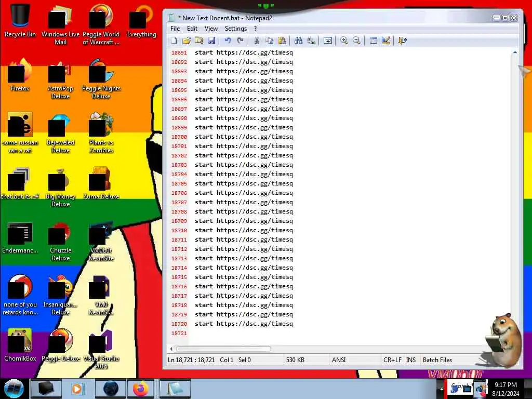Select Firefox desktop shortcut
This screenshot has width=532, height=399.
coord(20,75)
